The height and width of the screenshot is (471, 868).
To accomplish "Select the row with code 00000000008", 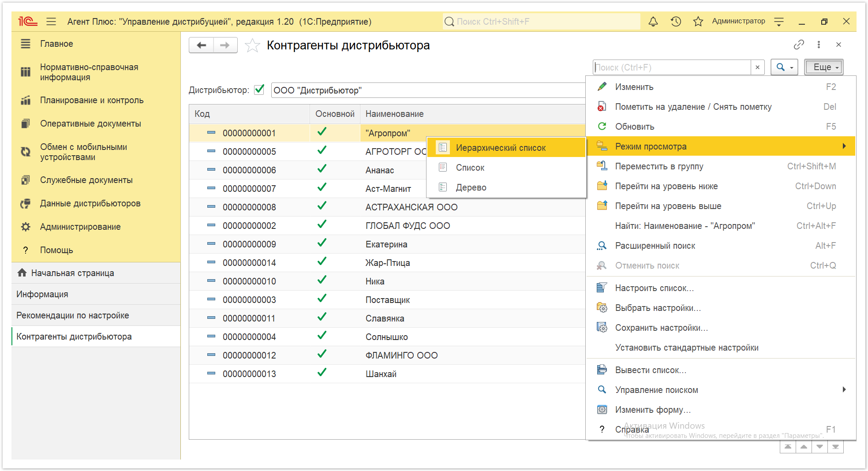I will tap(387, 207).
